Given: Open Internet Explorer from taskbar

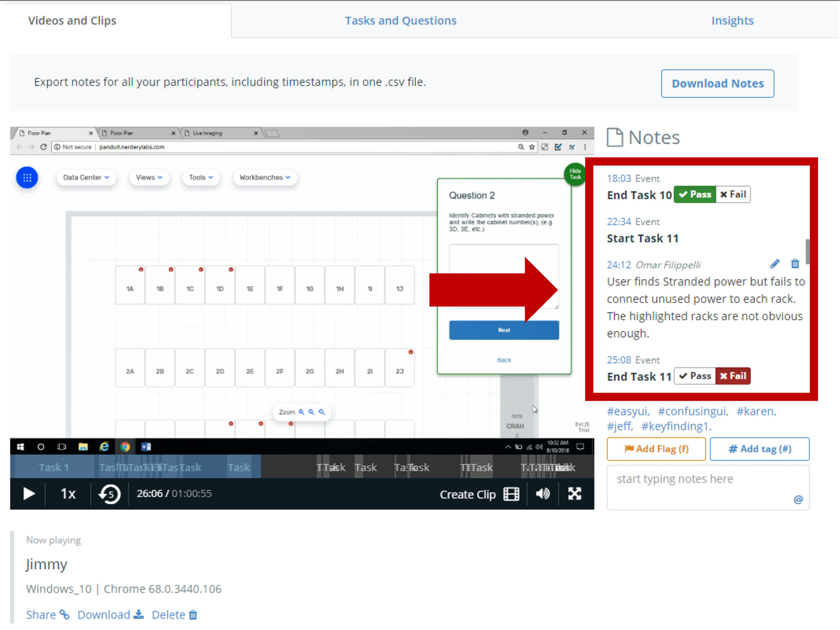Looking at the screenshot, I should point(104,447).
